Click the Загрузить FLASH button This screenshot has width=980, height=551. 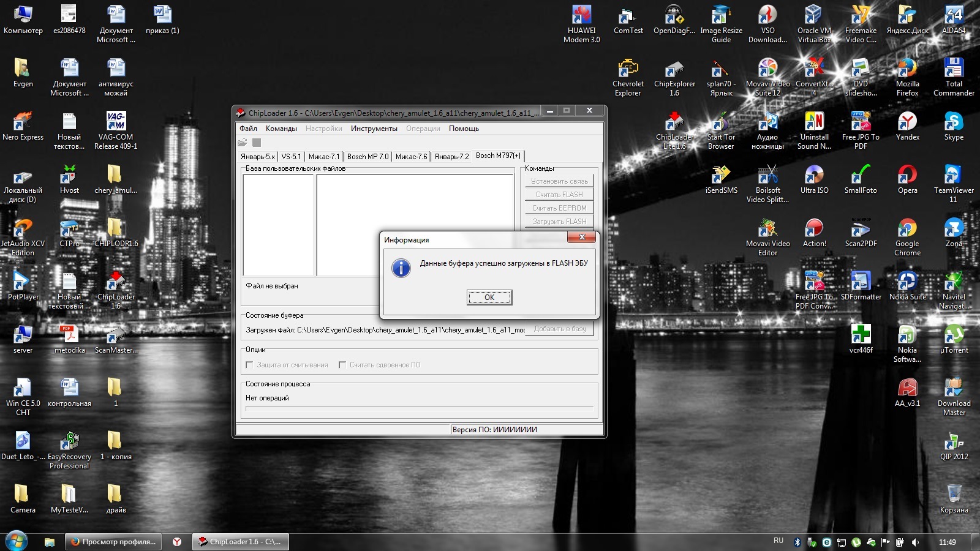[559, 222]
